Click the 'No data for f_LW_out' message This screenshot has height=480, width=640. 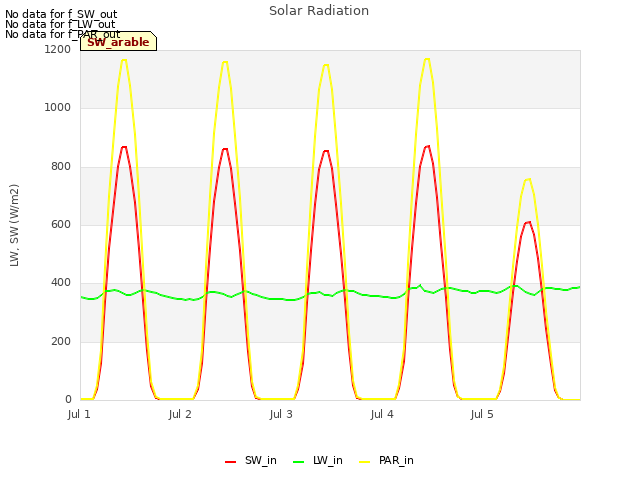click(60, 24)
